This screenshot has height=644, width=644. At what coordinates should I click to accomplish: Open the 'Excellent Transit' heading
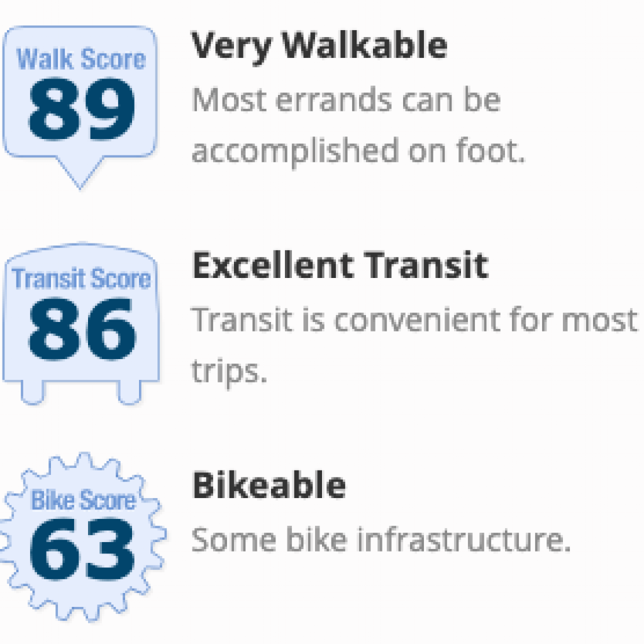coord(340,266)
